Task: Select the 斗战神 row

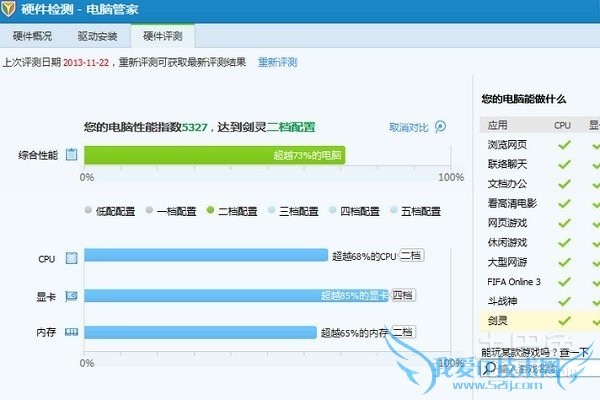Action: click(540, 302)
